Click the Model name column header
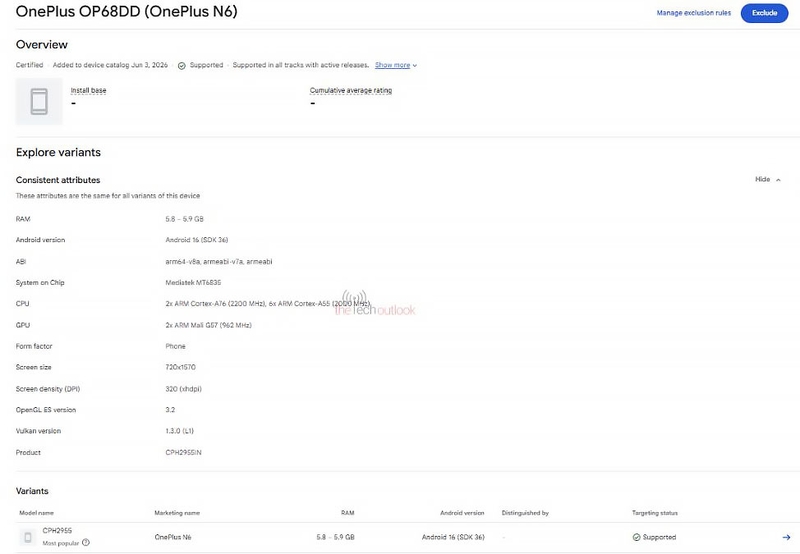800x554 pixels. (x=36, y=513)
